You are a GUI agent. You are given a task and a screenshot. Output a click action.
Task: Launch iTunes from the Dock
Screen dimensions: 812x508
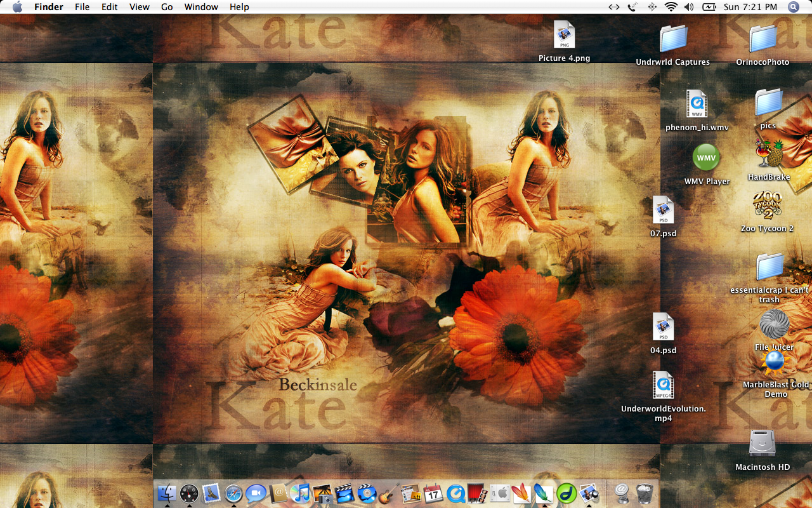[x=300, y=493]
